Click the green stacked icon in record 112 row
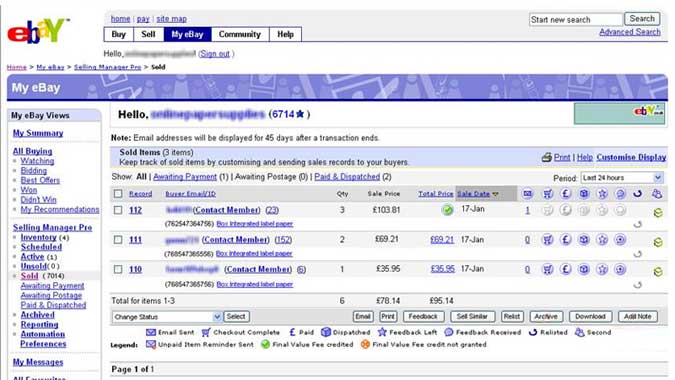This screenshot has height=380, width=675. 658,213
